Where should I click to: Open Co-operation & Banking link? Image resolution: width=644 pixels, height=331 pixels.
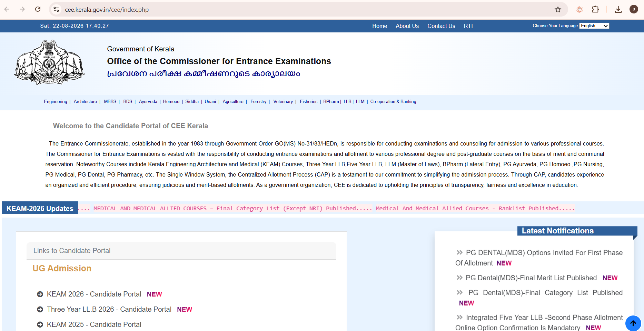tap(393, 101)
